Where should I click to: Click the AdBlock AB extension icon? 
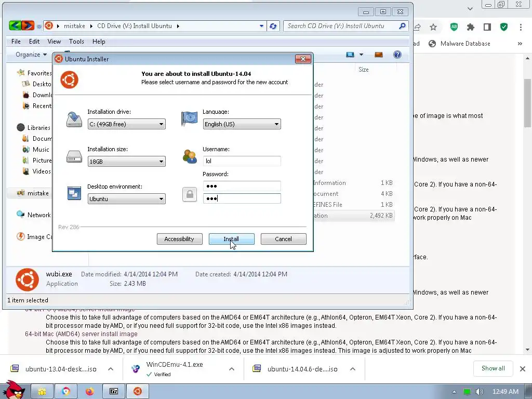pos(454,27)
